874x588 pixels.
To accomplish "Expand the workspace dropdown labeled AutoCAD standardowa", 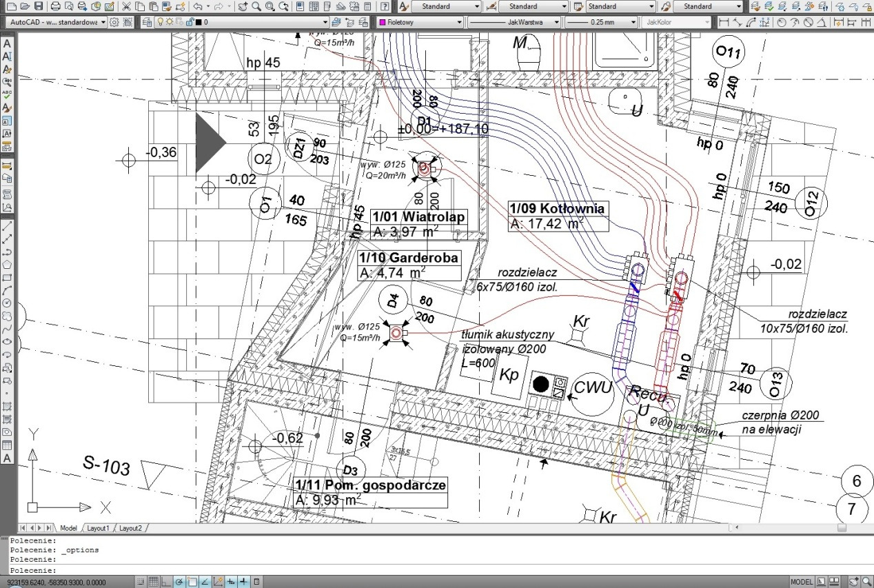I will [x=102, y=21].
